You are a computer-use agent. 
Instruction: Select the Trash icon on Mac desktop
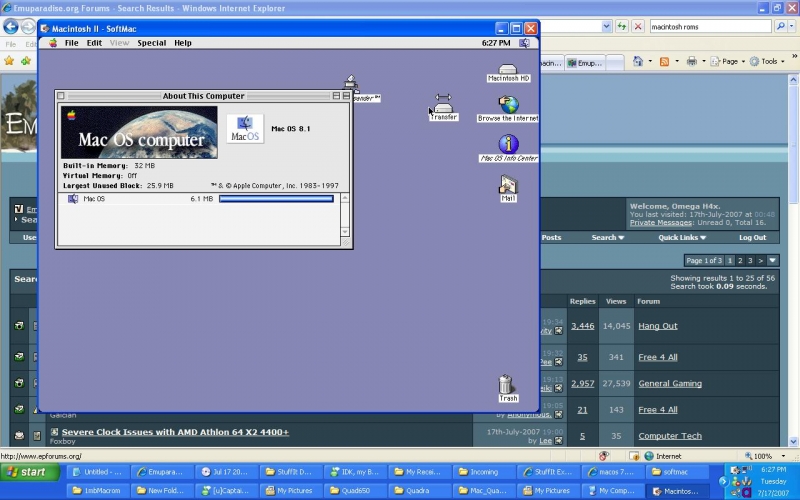(506, 388)
